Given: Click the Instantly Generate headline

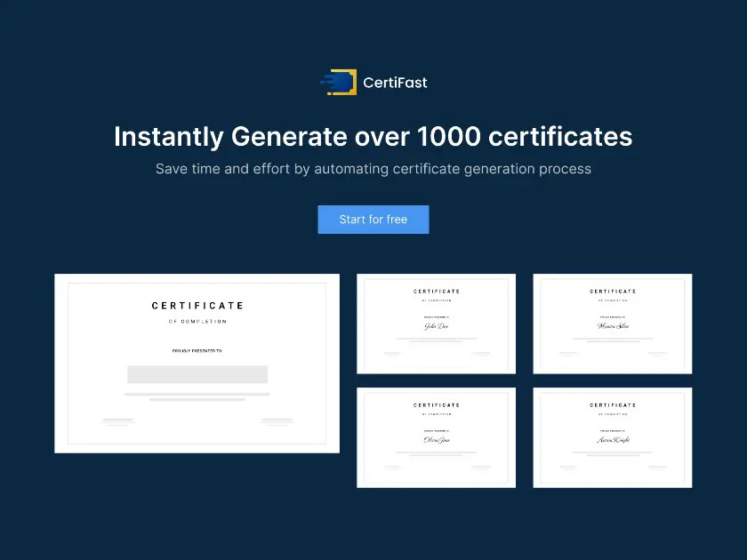Looking at the screenshot, I should click(373, 137).
